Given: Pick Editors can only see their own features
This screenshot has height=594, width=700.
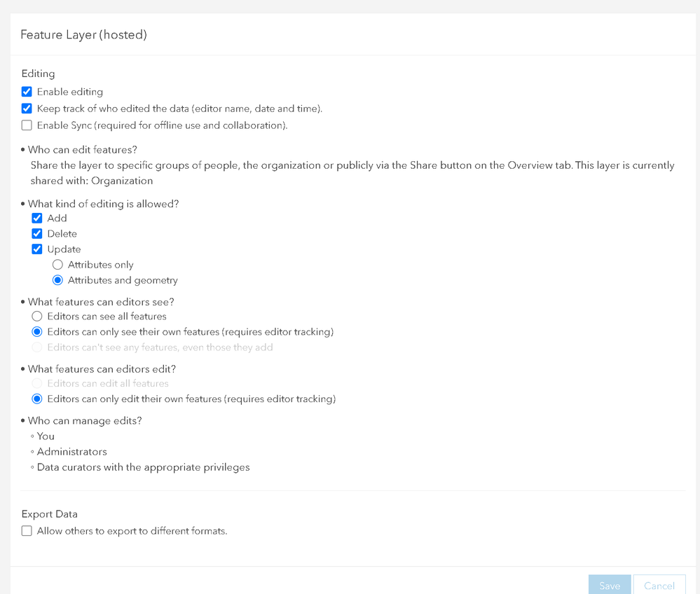Looking at the screenshot, I should [37, 332].
